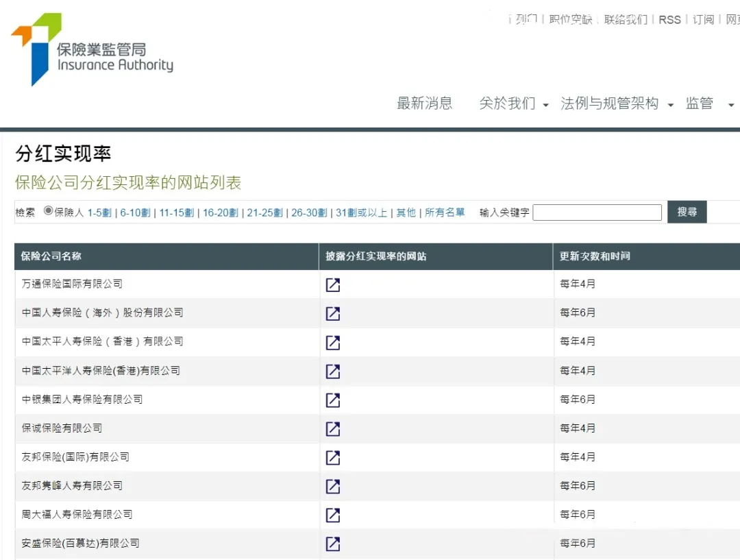This screenshot has height=560, width=740.
Task: Click 每年6月 in the 周大福人寿 row
Action: coord(578,515)
